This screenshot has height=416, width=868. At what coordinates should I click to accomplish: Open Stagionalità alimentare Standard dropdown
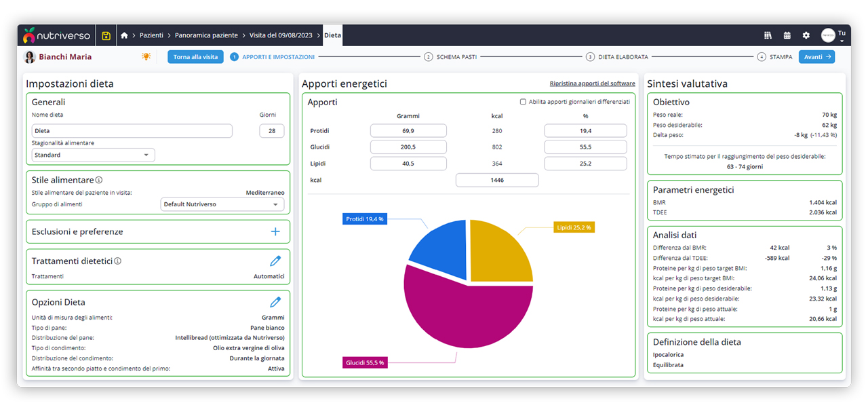tap(94, 155)
